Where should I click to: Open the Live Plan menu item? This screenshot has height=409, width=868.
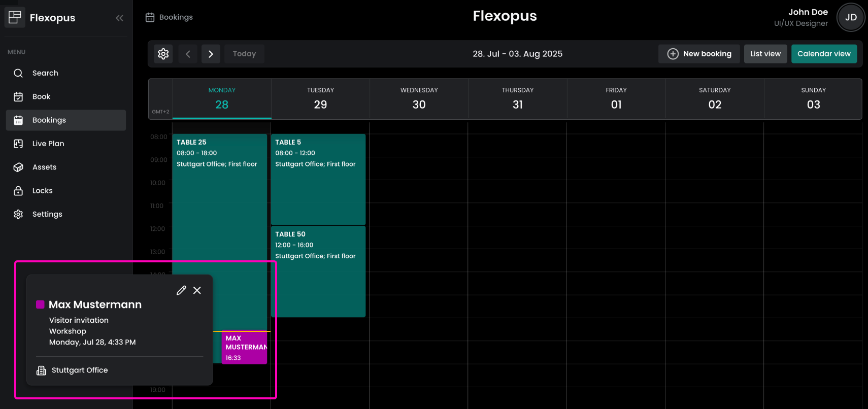pyautogui.click(x=48, y=144)
